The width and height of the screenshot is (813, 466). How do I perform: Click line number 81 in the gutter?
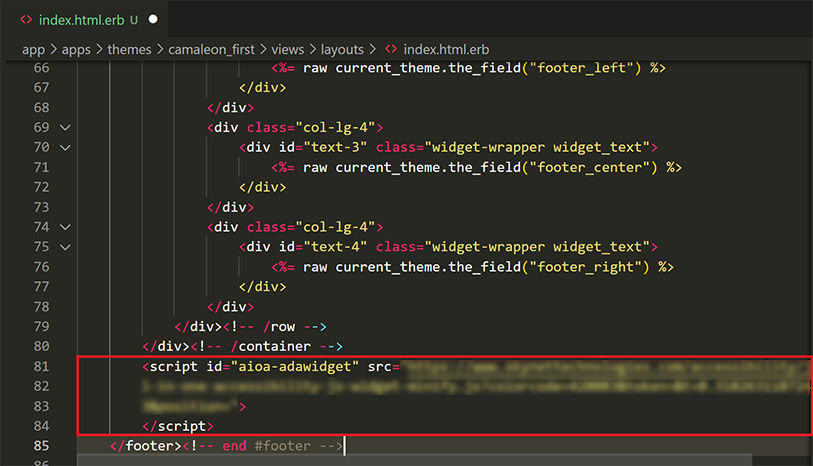tap(41, 366)
